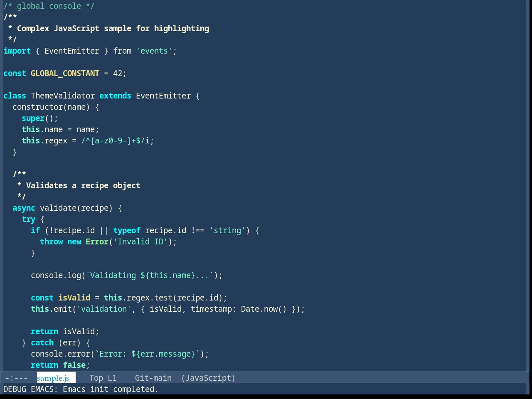Click 'this.name = name;' line
Screen dimensions: 532x399
tap(60, 129)
